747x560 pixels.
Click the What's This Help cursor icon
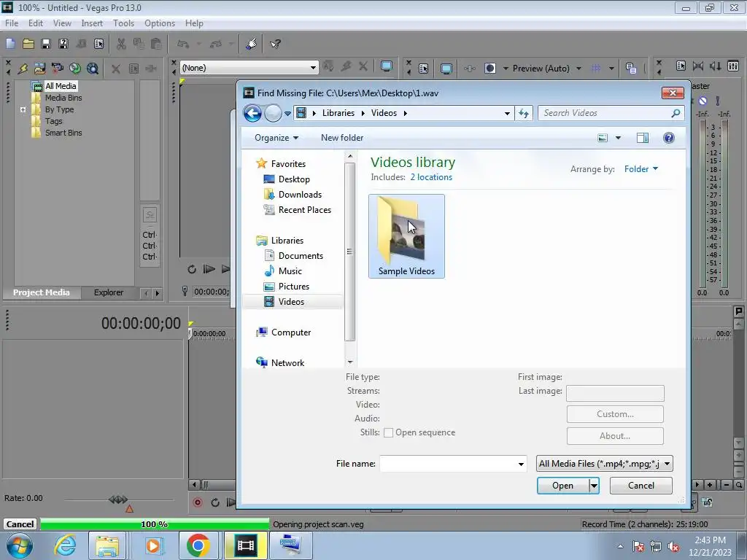click(275, 44)
